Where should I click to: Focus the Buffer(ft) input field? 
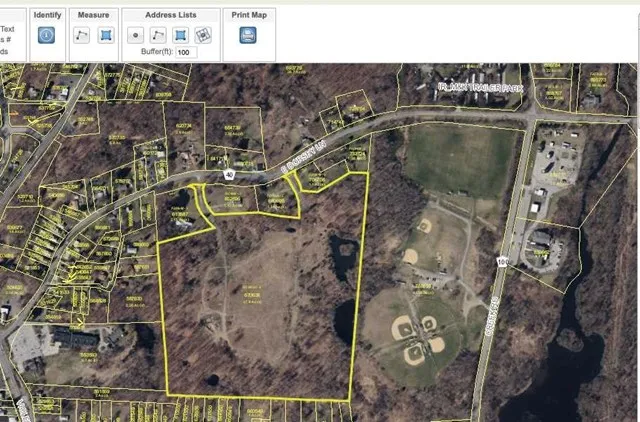point(186,52)
